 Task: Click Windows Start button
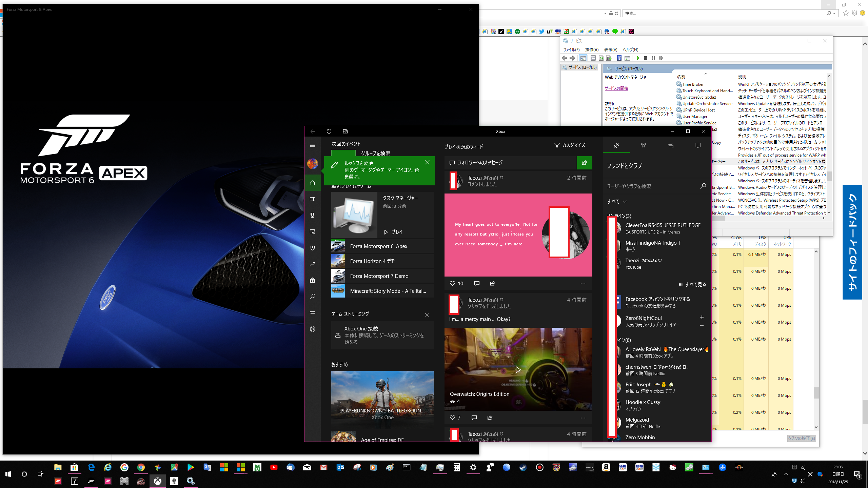pyautogui.click(x=8, y=474)
